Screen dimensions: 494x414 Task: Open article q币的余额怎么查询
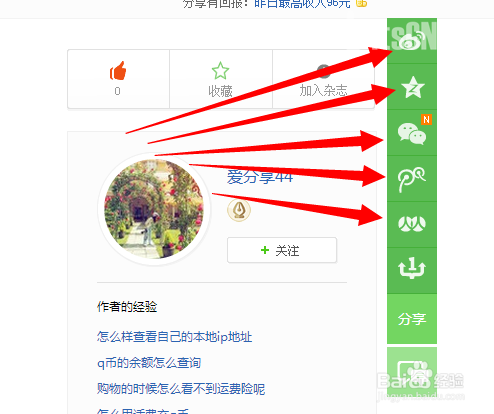(x=149, y=363)
